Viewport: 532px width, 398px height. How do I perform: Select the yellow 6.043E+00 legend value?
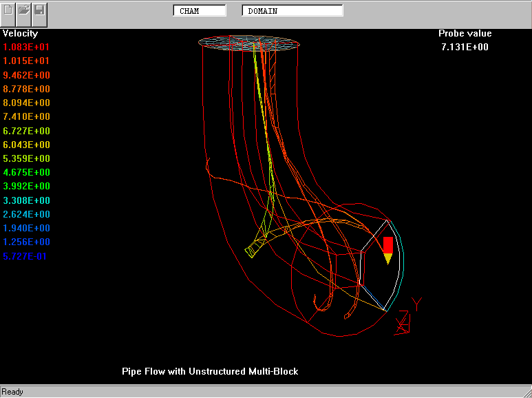(26, 145)
